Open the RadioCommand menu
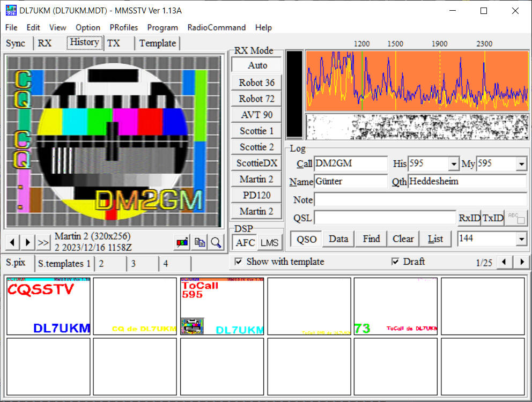532x402 pixels. coord(216,27)
